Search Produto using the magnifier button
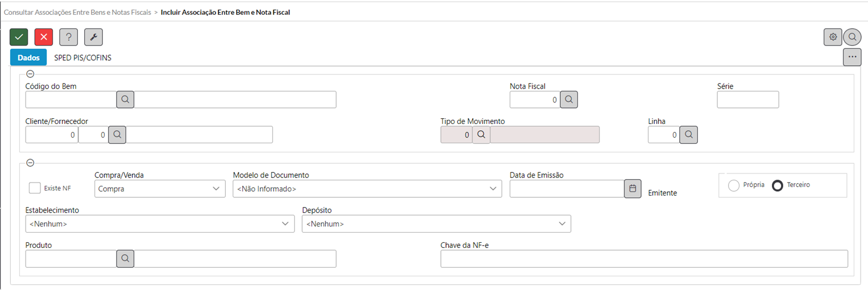868x290 pixels. tap(125, 258)
